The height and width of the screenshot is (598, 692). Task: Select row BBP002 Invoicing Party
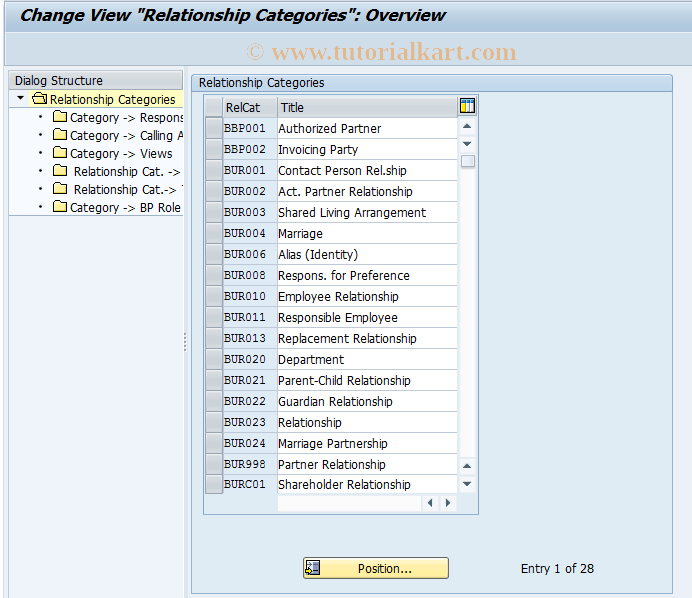[214, 150]
